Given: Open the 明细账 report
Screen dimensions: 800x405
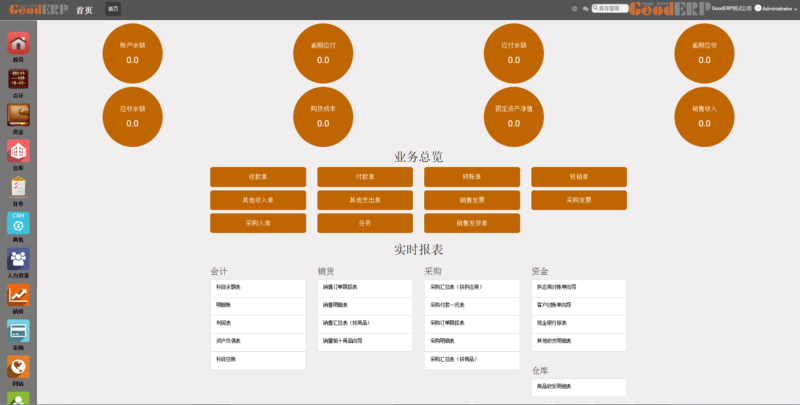Looking at the screenshot, I should click(x=258, y=306).
